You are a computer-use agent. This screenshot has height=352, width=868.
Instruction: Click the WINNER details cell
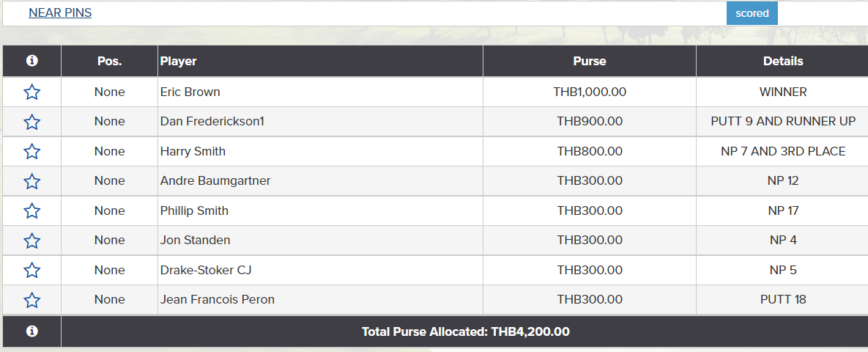[x=782, y=92]
